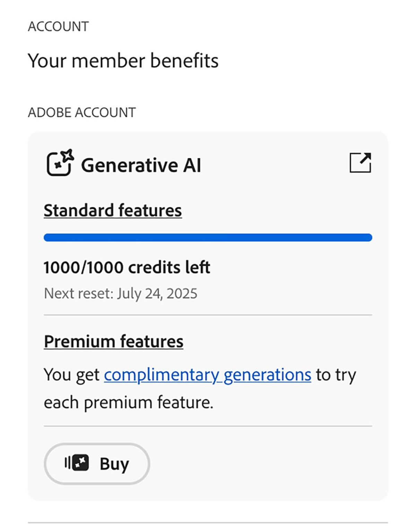Switch to the ADOBE ACCOUNT section
The height and width of the screenshot is (532, 416).
coord(82,112)
